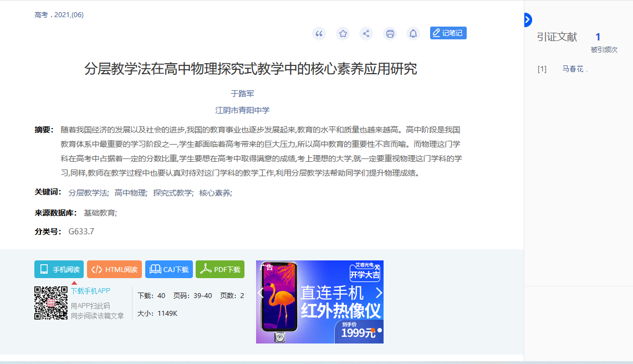Open the citing document by 马春花

(573, 69)
